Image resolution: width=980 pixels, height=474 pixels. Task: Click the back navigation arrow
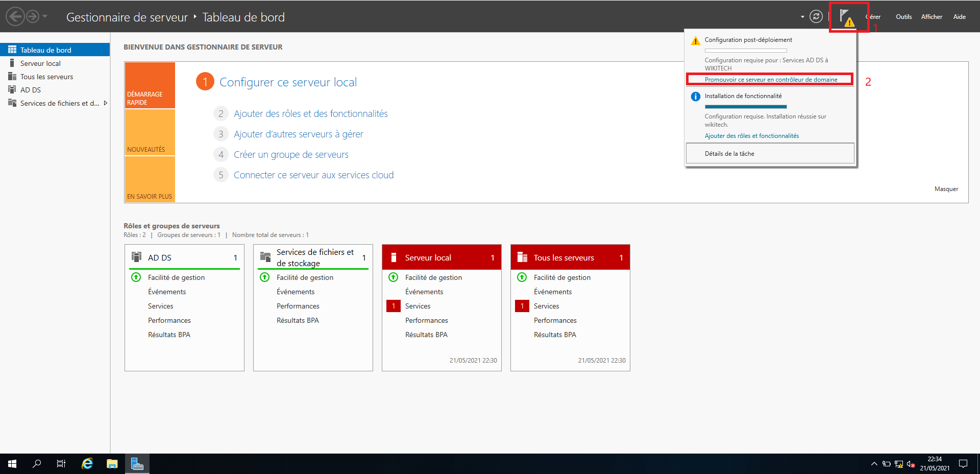pos(15,17)
